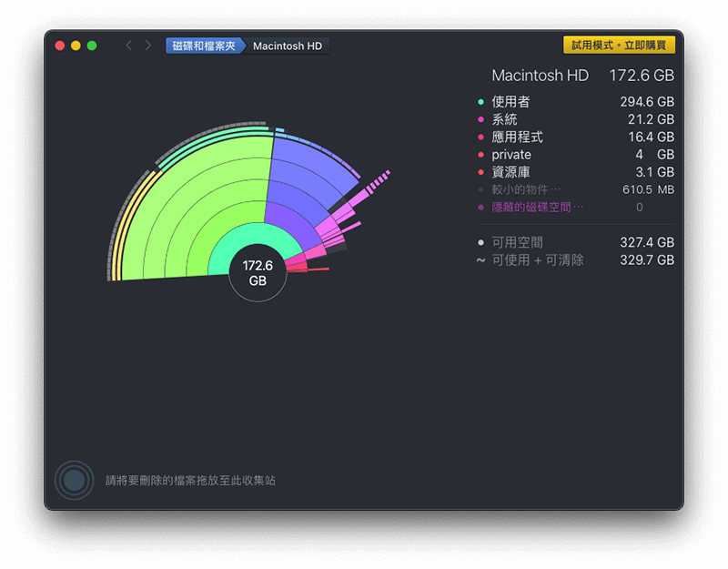
Task: Open the 磁碟和檔案夾 breadcrumb
Action: point(204,46)
